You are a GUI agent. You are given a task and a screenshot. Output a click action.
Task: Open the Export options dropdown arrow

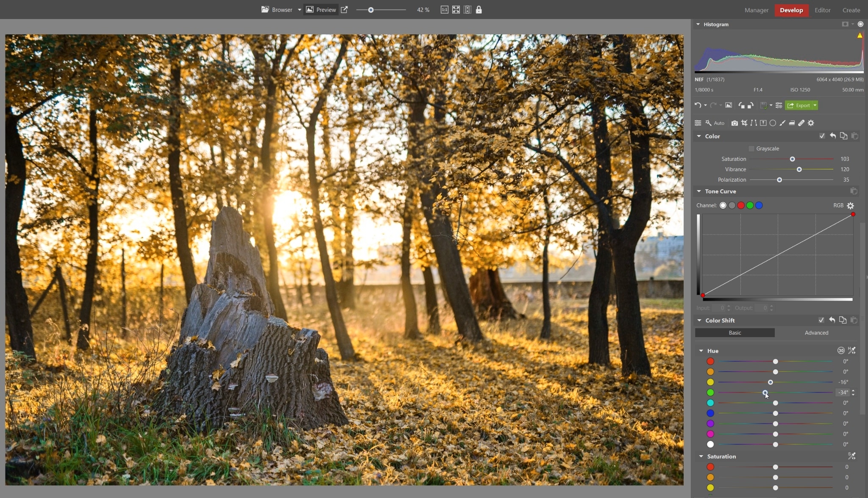[815, 105]
